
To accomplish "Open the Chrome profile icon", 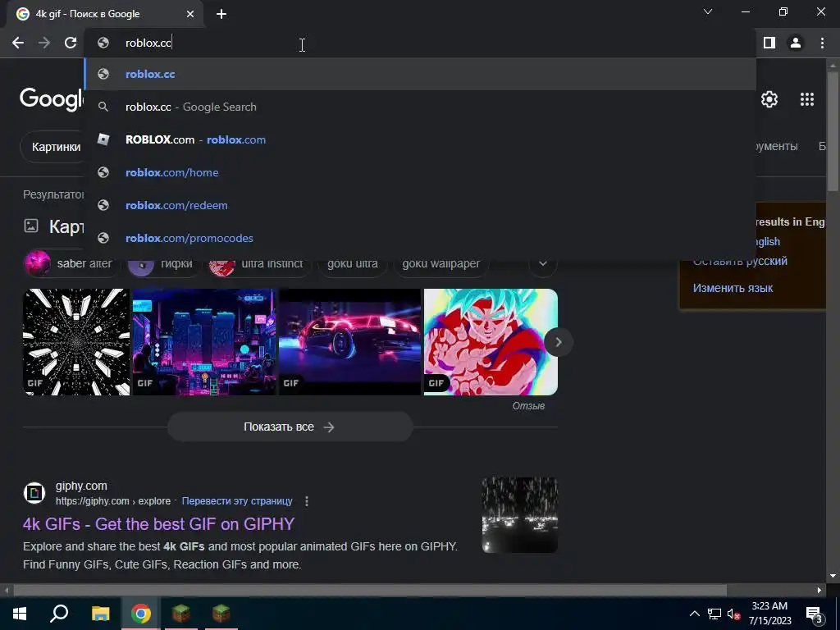I will tap(796, 43).
